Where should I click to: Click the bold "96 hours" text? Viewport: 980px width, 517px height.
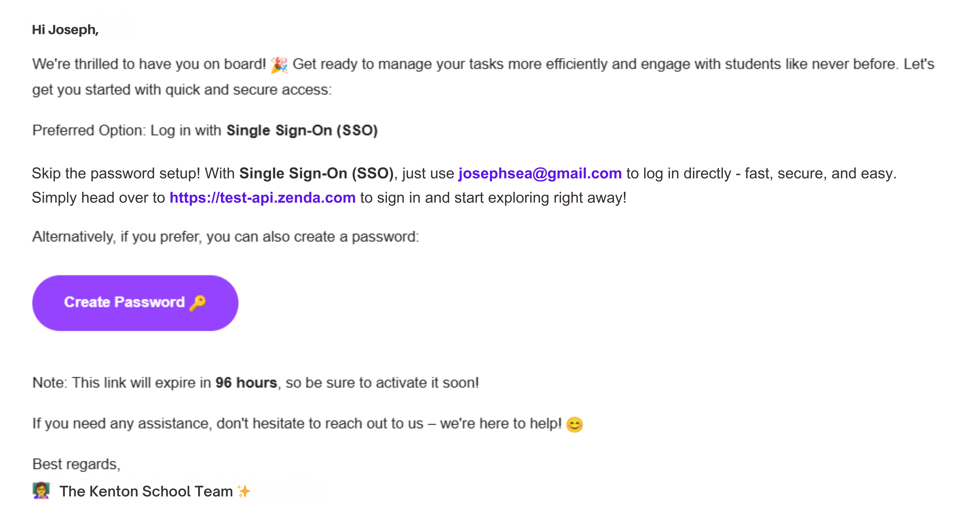(x=246, y=383)
